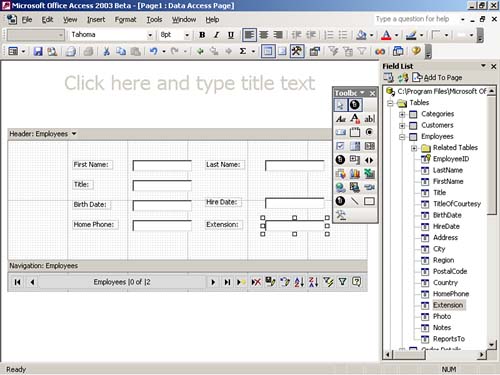Expand the Related Tables folder

click(414, 148)
